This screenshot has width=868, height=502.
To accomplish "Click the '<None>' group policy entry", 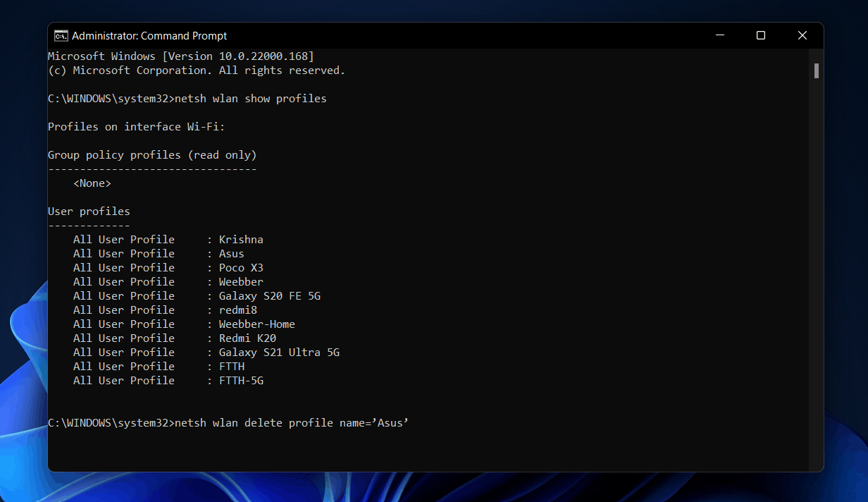I will click(92, 183).
